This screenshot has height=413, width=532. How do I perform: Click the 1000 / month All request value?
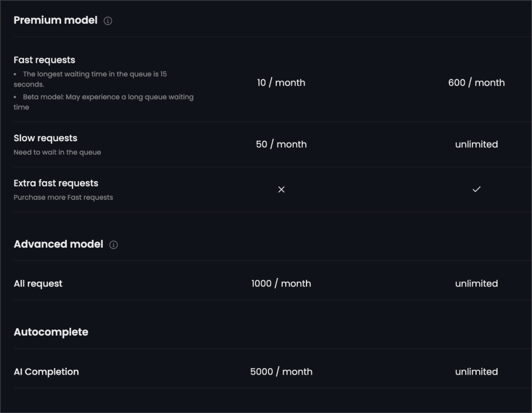click(x=281, y=284)
